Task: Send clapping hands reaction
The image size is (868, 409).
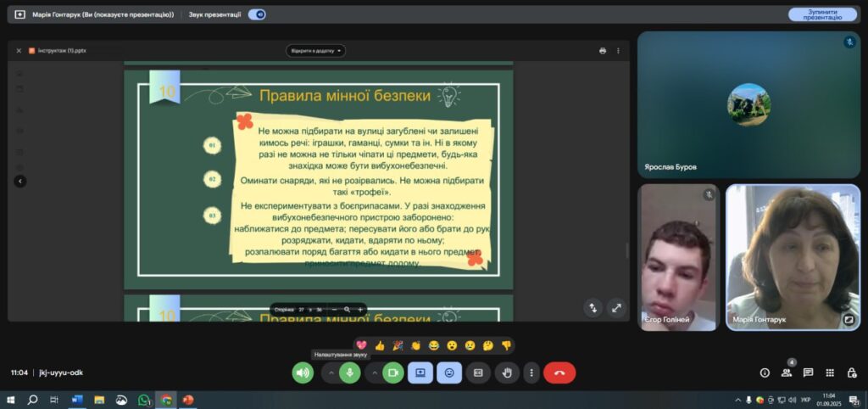Action: tap(415, 346)
